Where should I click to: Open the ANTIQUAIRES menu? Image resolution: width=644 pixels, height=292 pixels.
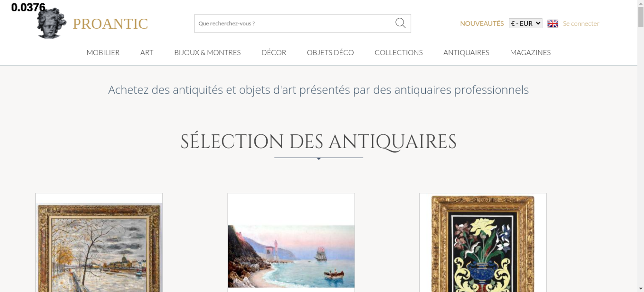pos(466,52)
